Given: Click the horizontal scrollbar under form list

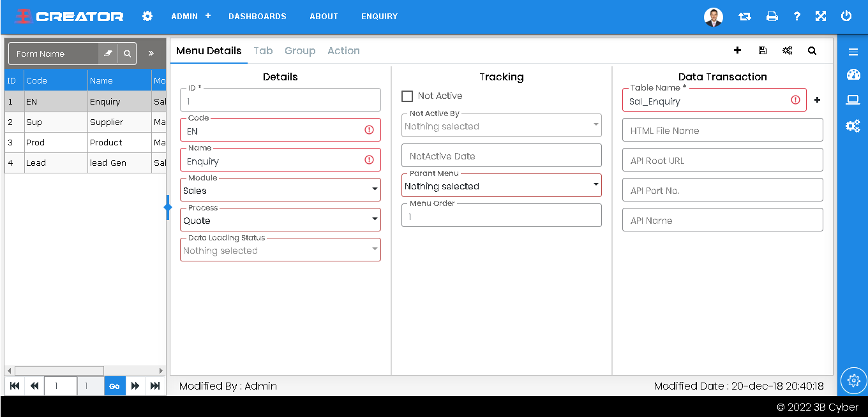Looking at the screenshot, I should tap(59, 370).
